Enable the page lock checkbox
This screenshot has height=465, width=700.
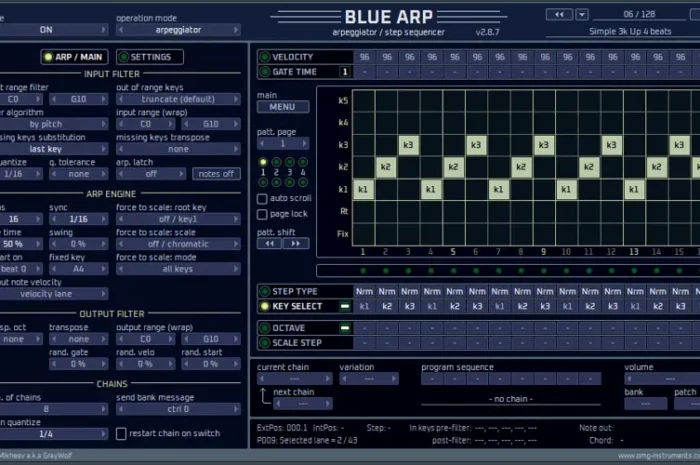tap(262, 214)
